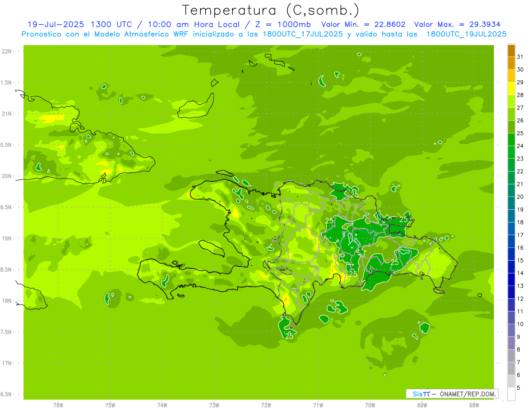Click the 72W longitude axis label

pyautogui.click(x=266, y=405)
